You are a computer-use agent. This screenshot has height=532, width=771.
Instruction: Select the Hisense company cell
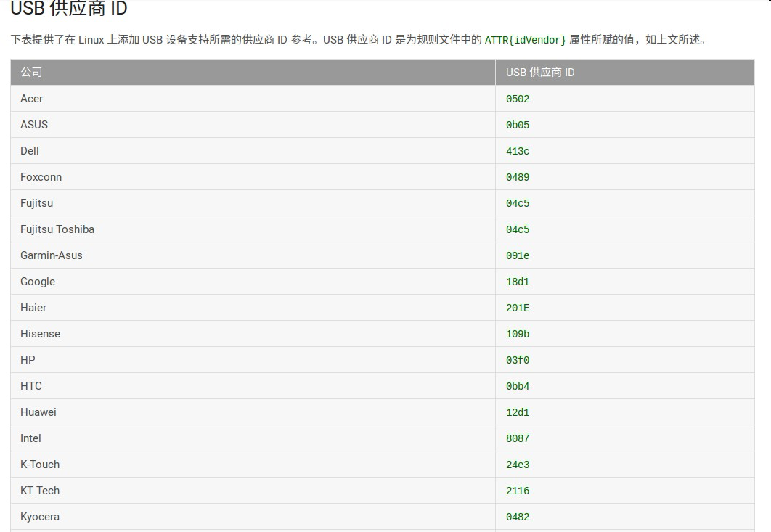click(253, 333)
